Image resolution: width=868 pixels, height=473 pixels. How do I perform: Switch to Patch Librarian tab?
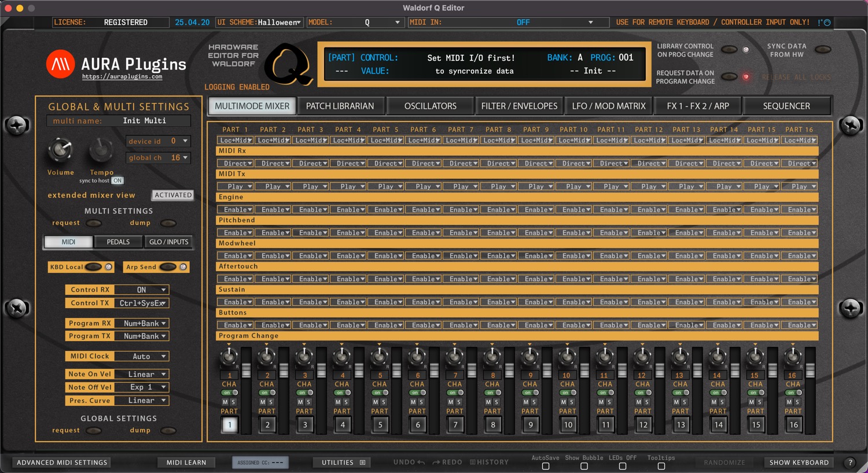pyautogui.click(x=340, y=106)
